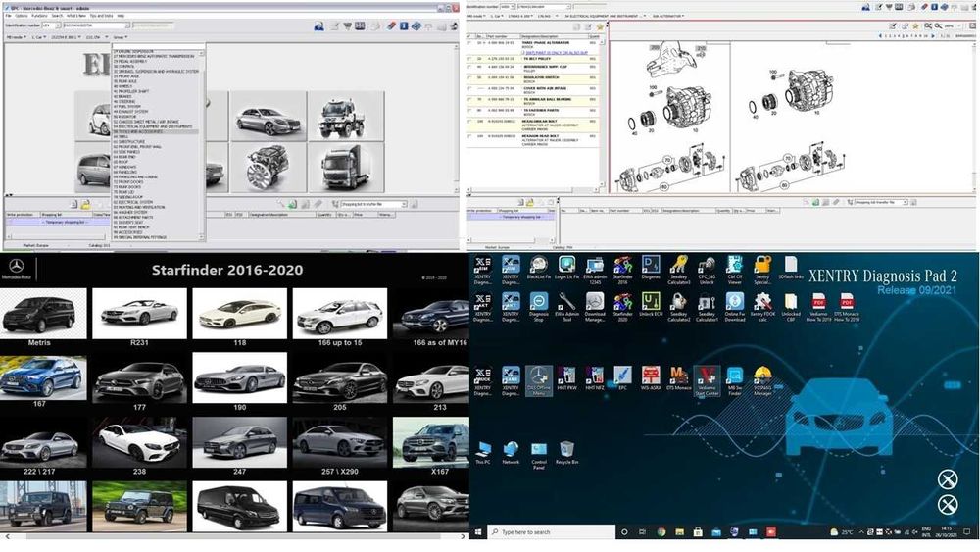The width and height of the screenshot is (980, 552).
Task: Open the Windows Start menu
Action: tap(478, 532)
